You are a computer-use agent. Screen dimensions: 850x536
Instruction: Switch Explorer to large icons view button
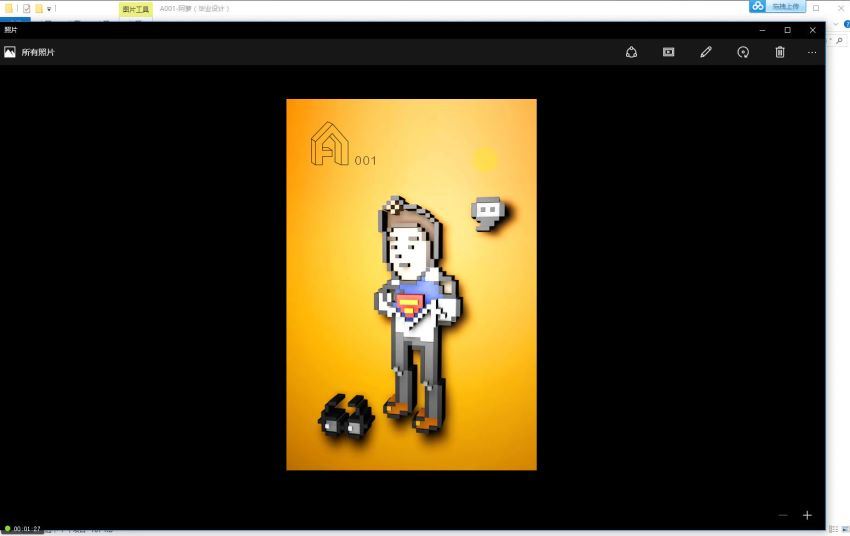[x=845, y=529]
